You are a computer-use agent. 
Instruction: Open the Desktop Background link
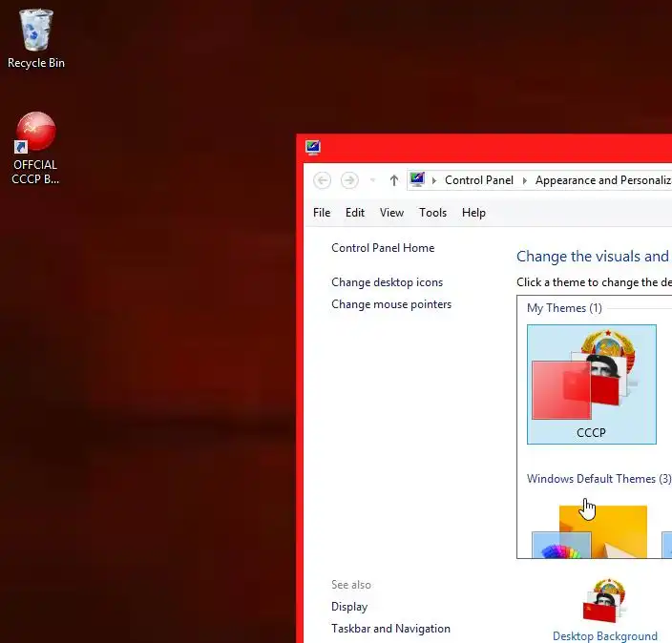coord(605,636)
